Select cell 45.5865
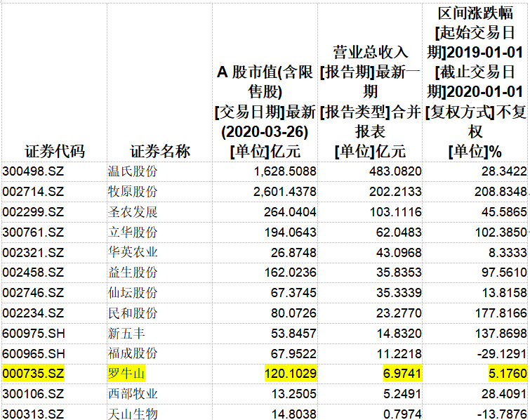The image size is (530, 420). 475,212
